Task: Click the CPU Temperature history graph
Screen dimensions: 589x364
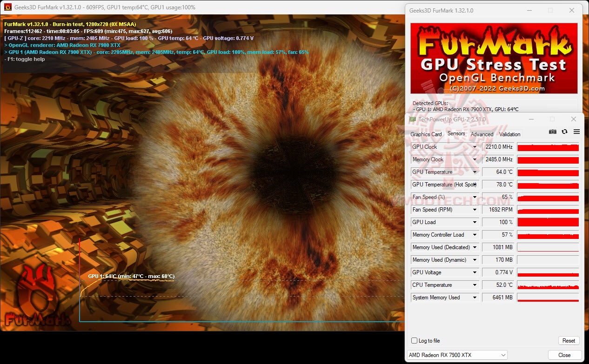Action: click(548, 285)
